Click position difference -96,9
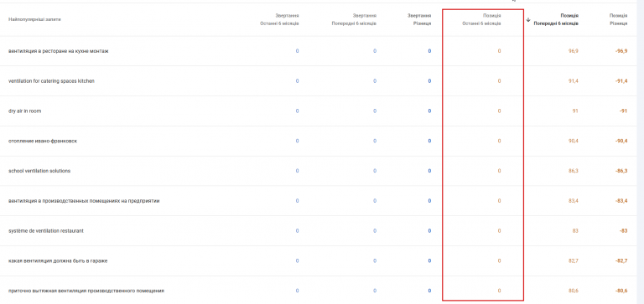Viewport: 644px width, 304px height. (621, 51)
